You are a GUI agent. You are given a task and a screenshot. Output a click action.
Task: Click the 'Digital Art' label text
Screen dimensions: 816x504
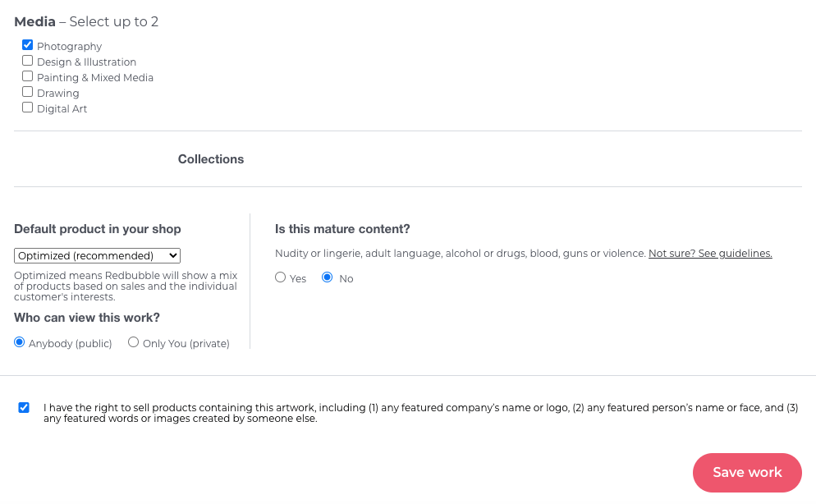point(62,109)
